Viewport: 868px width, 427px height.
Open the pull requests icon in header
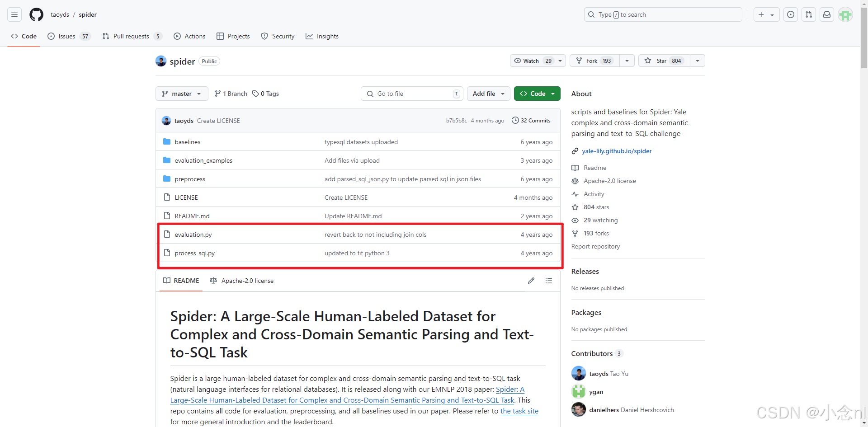pyautogui.click(x=809, y=14)
